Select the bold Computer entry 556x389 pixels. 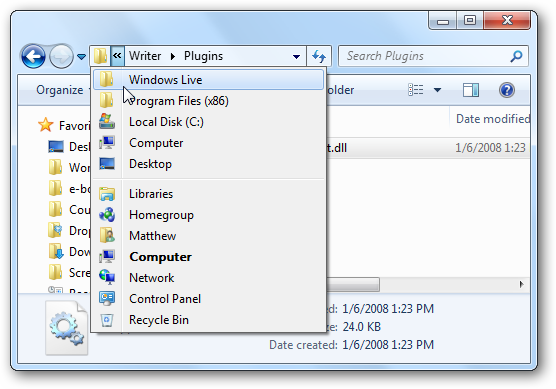[208, 256]
